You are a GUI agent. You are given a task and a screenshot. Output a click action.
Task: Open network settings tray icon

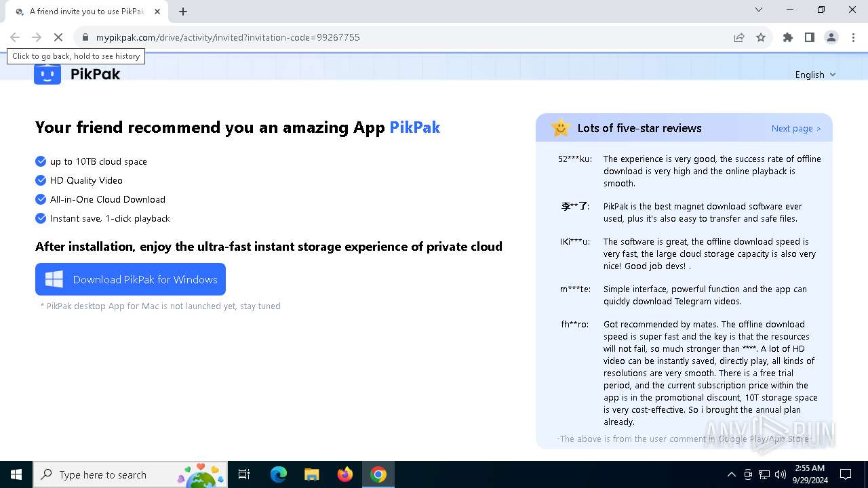764,474
